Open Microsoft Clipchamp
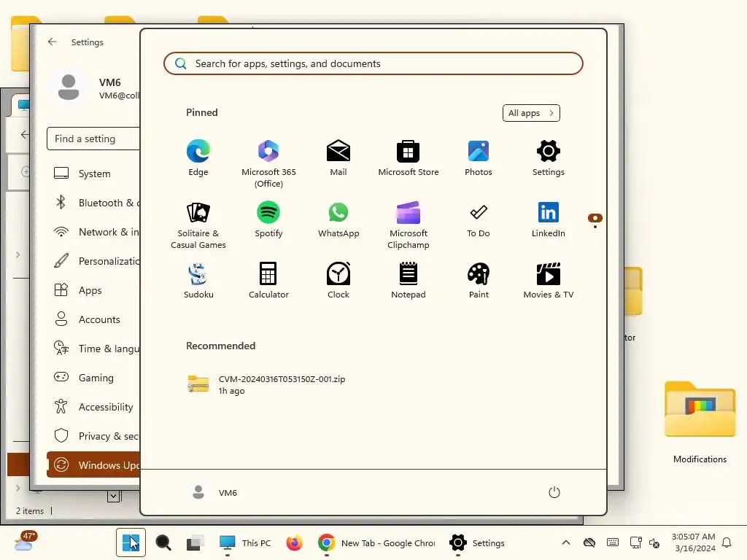 pyautogui.click(x=409, y=225)
